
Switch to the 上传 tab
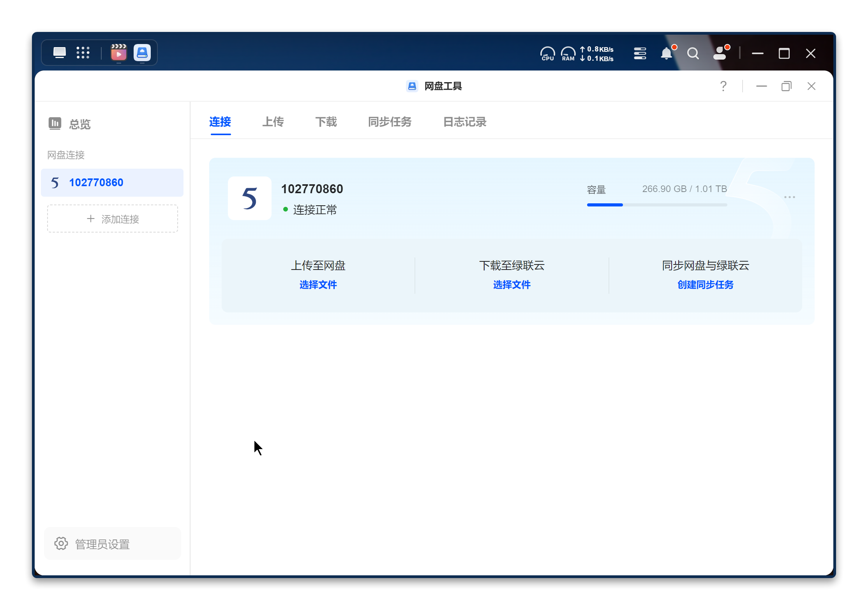273,122
